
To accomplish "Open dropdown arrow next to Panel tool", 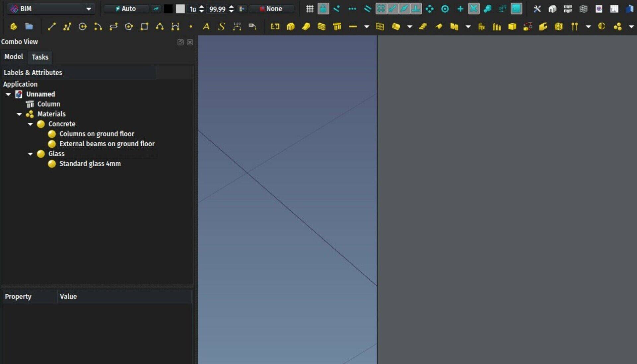I will 468,27.
